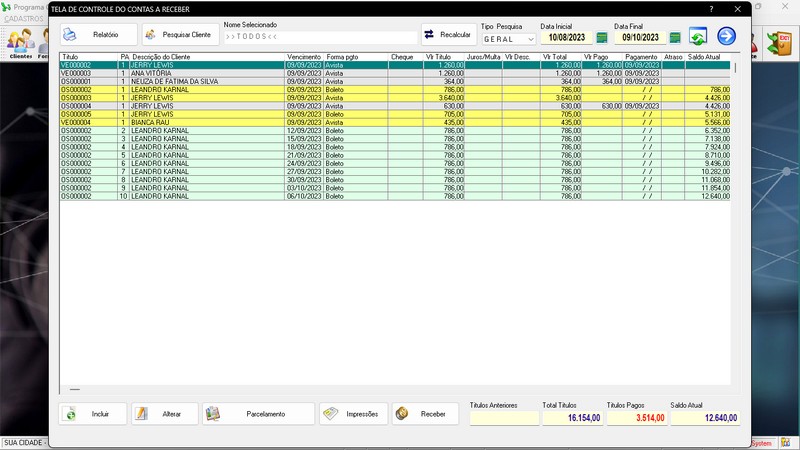Select the BIANCA RAU row
Screen dimensions: 800x450
tap(395, 122)
